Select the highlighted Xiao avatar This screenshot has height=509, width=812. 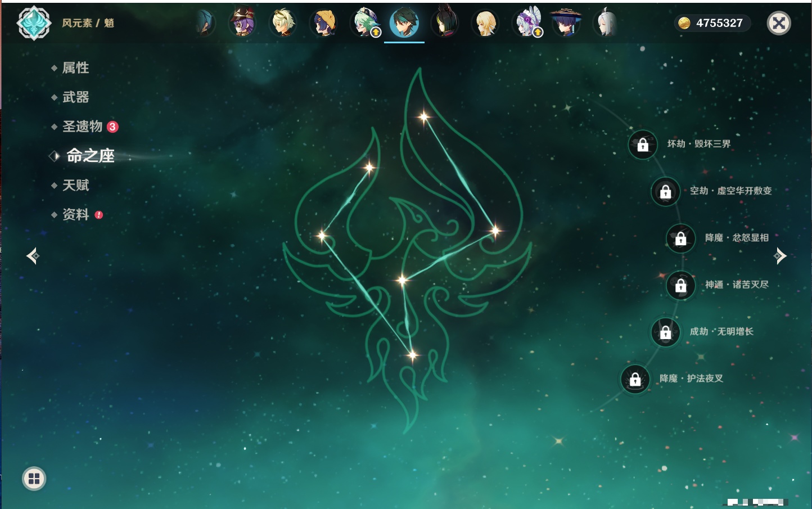404,22
